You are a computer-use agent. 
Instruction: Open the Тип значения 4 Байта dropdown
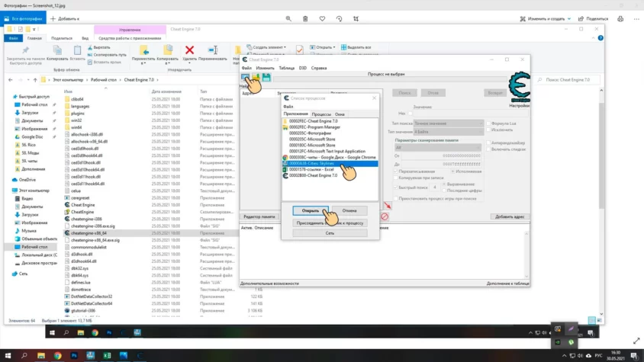pyautogui.click(x=449, y=132)
